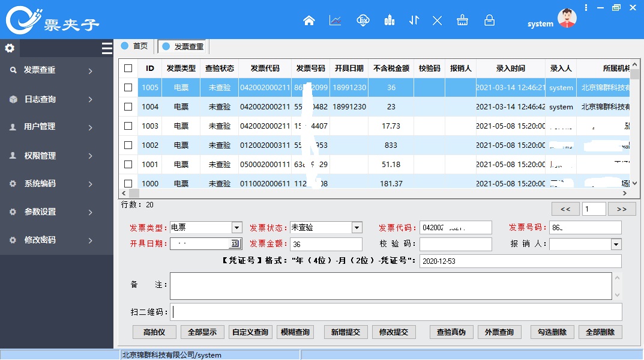
Task: Click the table vertical scrollbar
Action: point(634,123)
